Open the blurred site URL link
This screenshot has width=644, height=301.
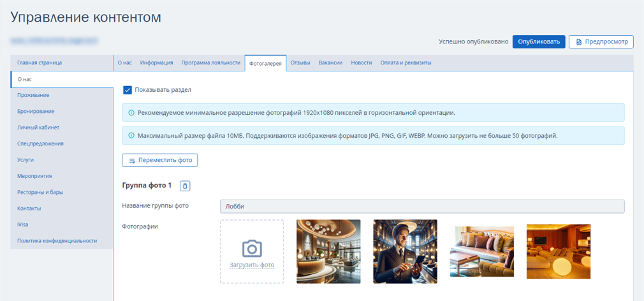click(x=54, y=41)
